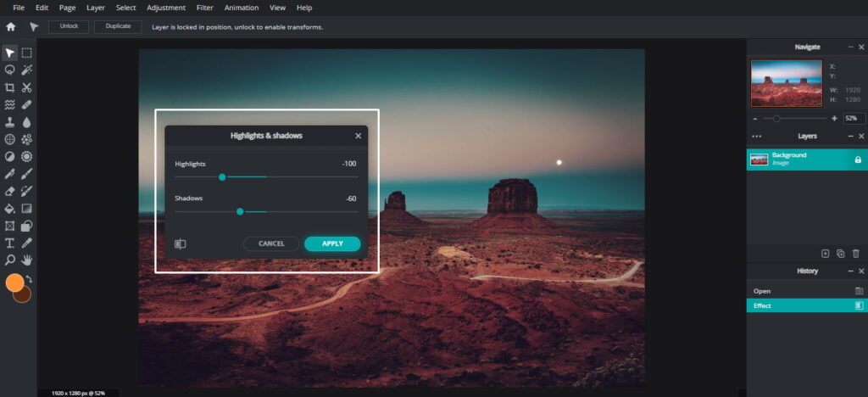
Task: Select the Hand pan tool
Action: click(x=27, y=260)
